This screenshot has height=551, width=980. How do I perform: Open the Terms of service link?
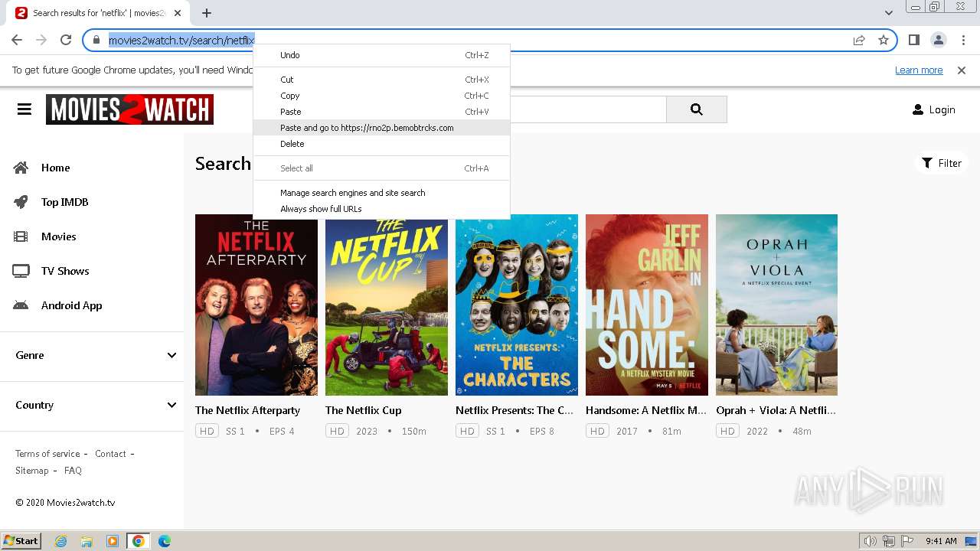tap(47, 454)
